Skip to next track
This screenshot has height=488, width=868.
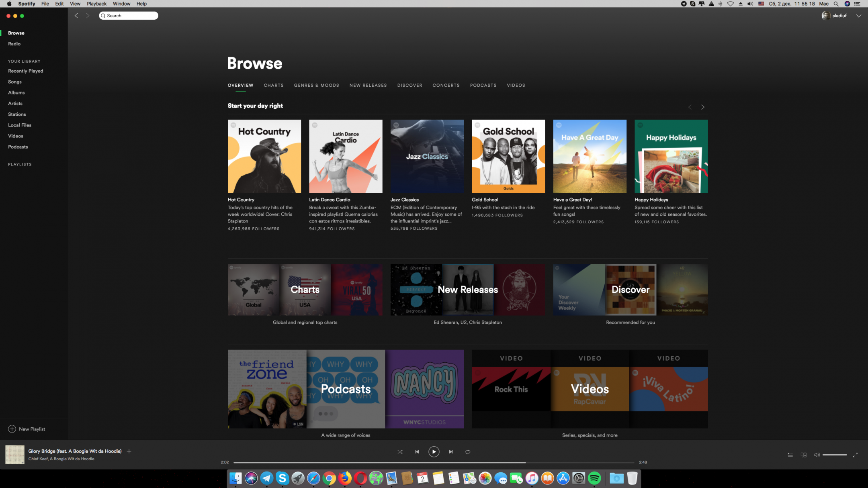point(451,452)
